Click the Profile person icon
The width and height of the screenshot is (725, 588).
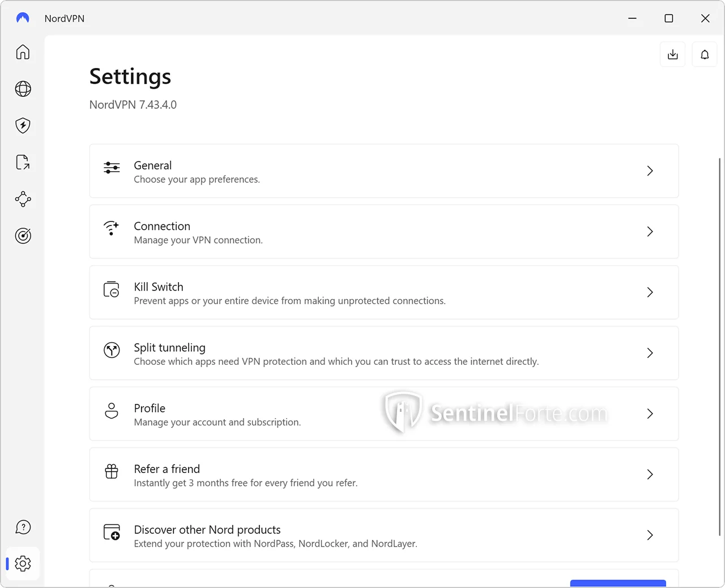[x=112, y=411]
